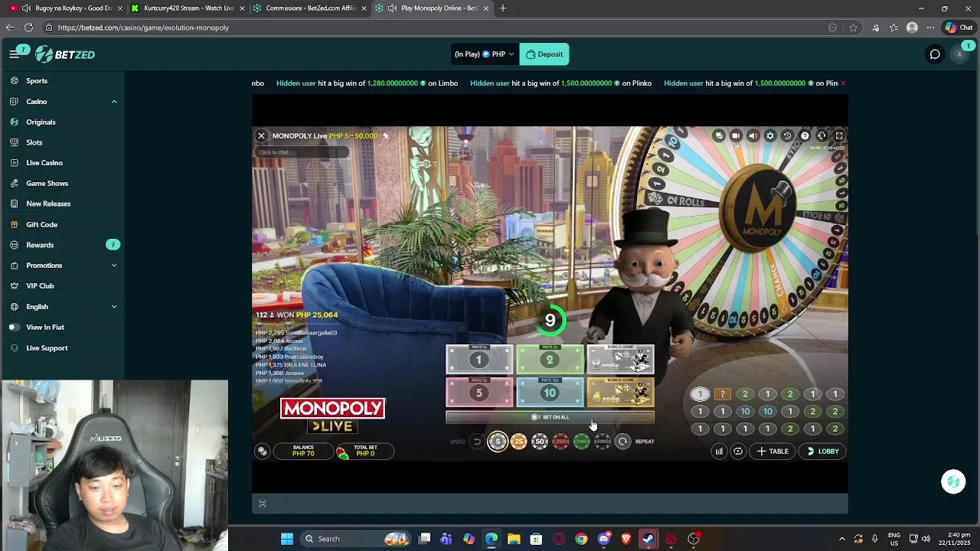Dismiss the big win ticker with red X
The width and height of the screenshot is (980, 551).
point(842,83)
